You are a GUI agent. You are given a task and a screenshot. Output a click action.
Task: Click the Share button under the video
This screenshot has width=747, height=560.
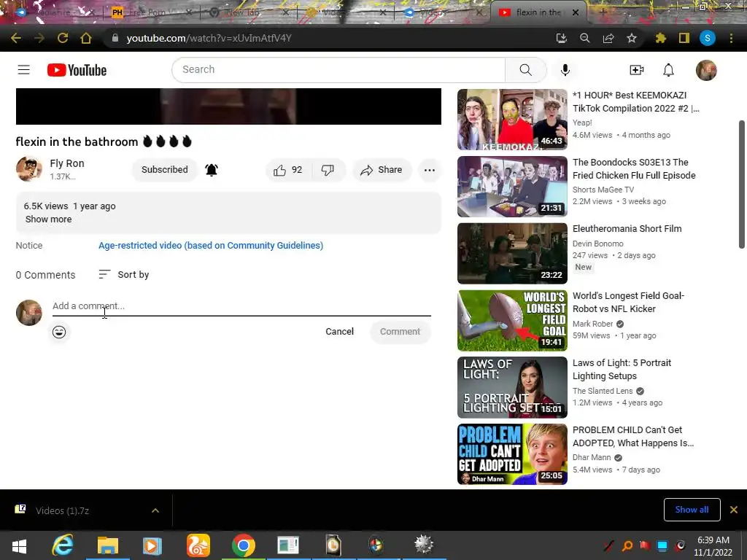[x=381, y=169]
